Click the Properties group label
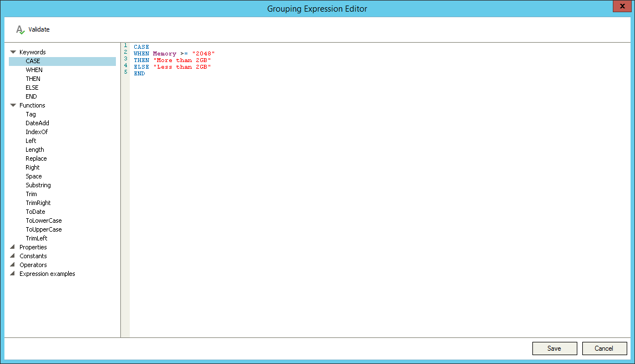Image resolution: width=635 pixels, height=364 pixels. [x=33, y=247]
